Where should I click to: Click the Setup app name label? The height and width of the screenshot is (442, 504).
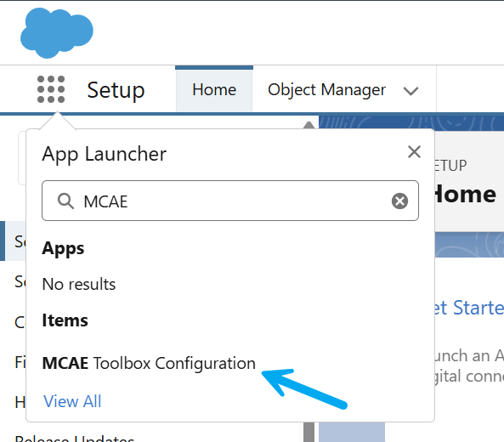pos(116,90)
